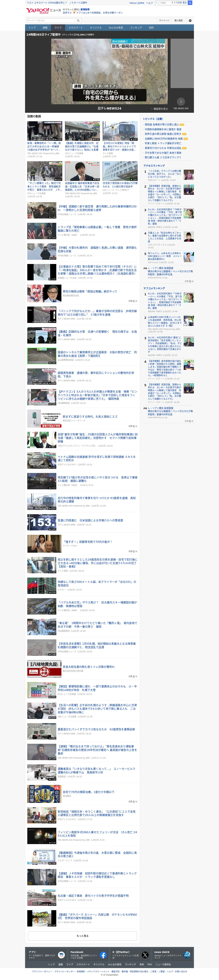Select the 速報 tab
The width and height of the screenshot is (219, 980).
point(45,27)
